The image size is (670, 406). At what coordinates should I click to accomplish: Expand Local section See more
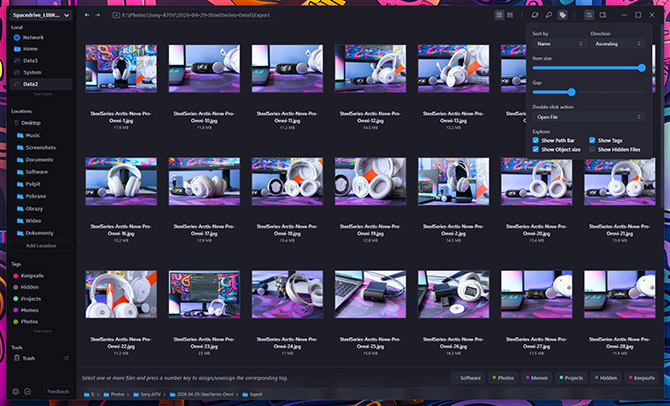click(x=42, y=94)
